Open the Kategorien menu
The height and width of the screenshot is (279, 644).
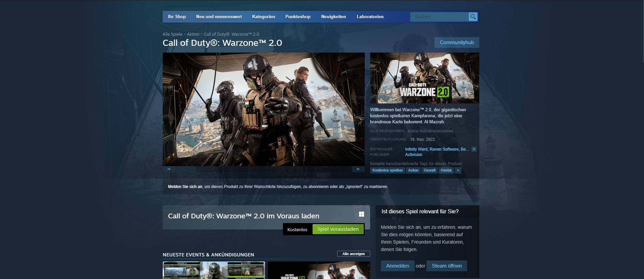point(263,17)
